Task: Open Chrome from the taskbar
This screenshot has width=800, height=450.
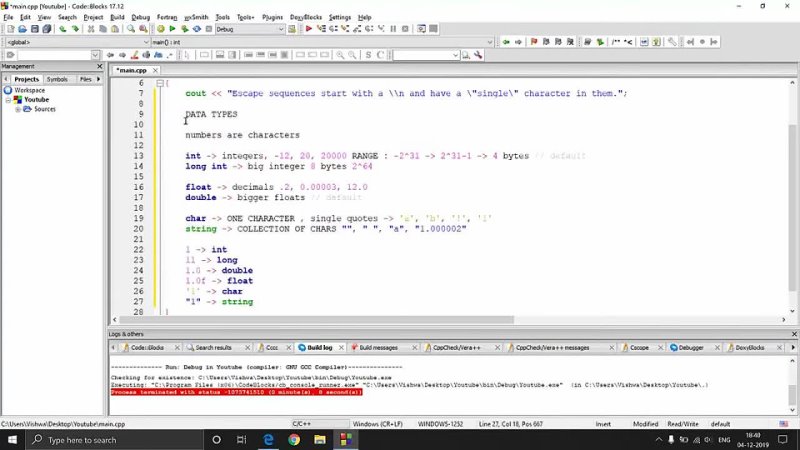Action: 294,440
